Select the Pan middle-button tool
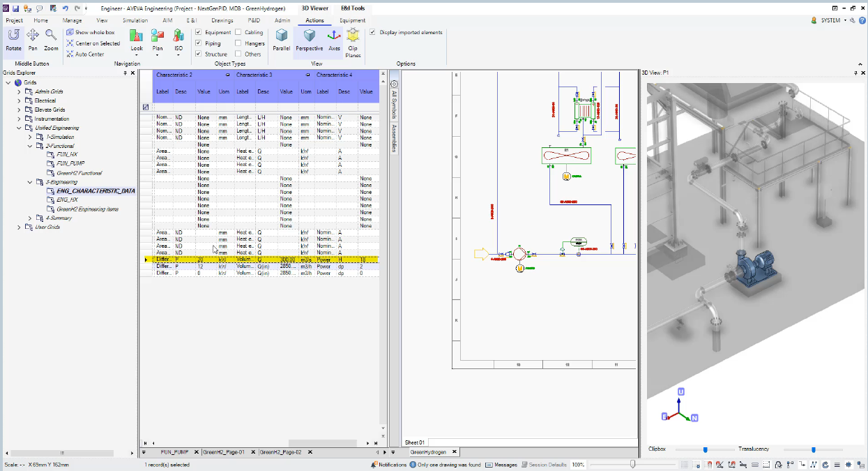Viewport: 868px width, 471px height. [x=33, y=40]
